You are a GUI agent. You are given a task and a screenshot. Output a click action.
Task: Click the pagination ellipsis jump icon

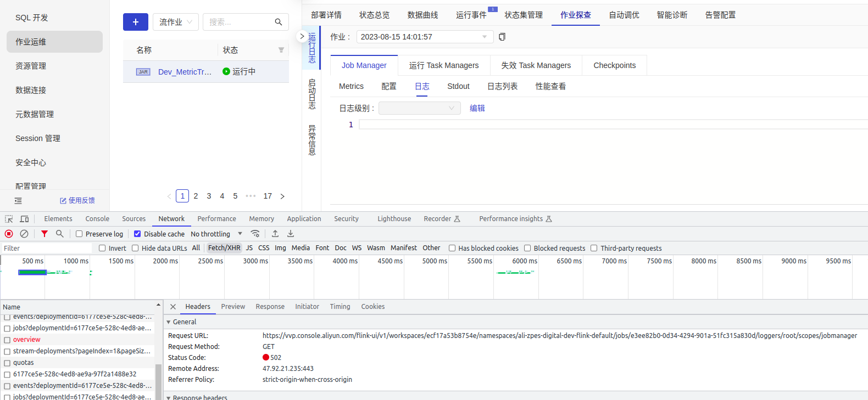pyautogui.click(x=251, y=196)
